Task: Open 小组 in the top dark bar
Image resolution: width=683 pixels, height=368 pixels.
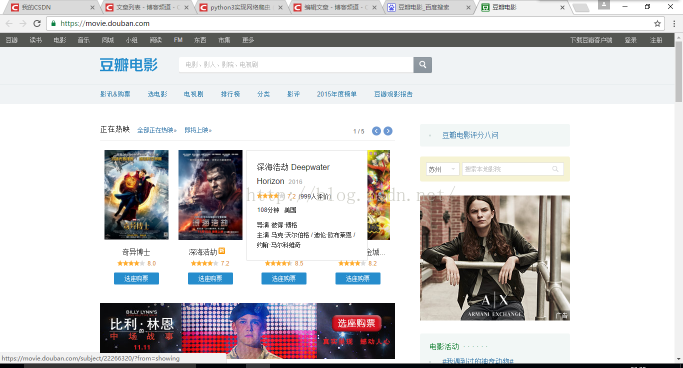Action: (x=132, y=40)
